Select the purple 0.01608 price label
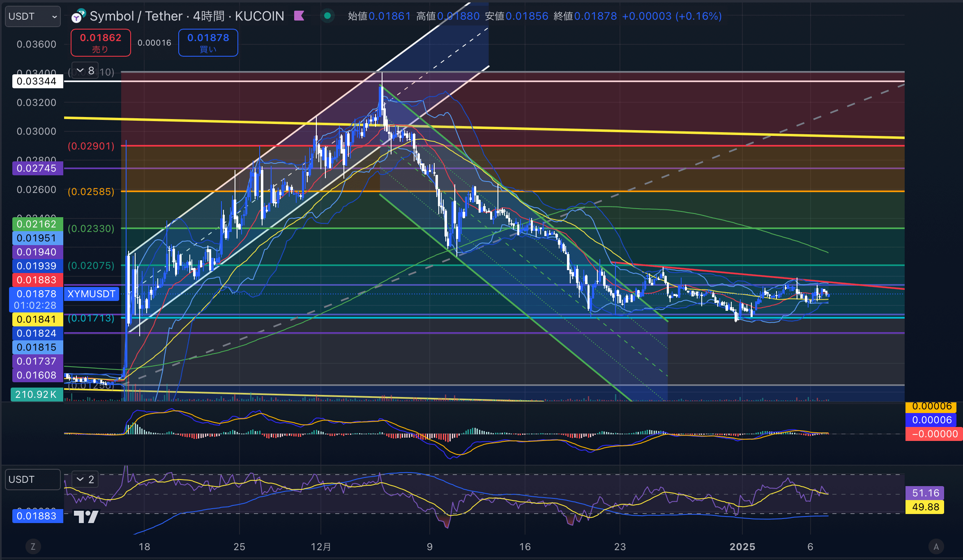This screenshot has width=963, height=560. coord(38,375)
